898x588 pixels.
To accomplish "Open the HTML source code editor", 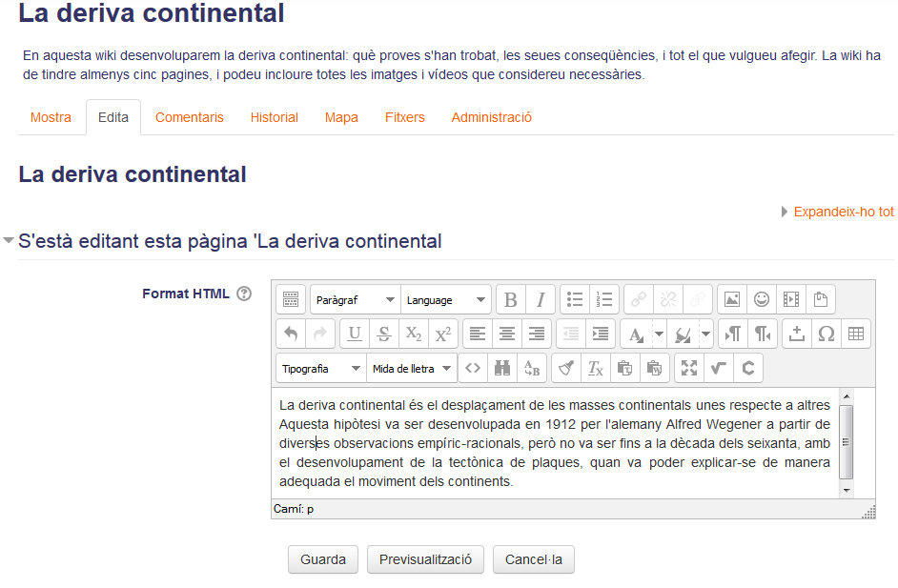I will (x=473, y=368).
